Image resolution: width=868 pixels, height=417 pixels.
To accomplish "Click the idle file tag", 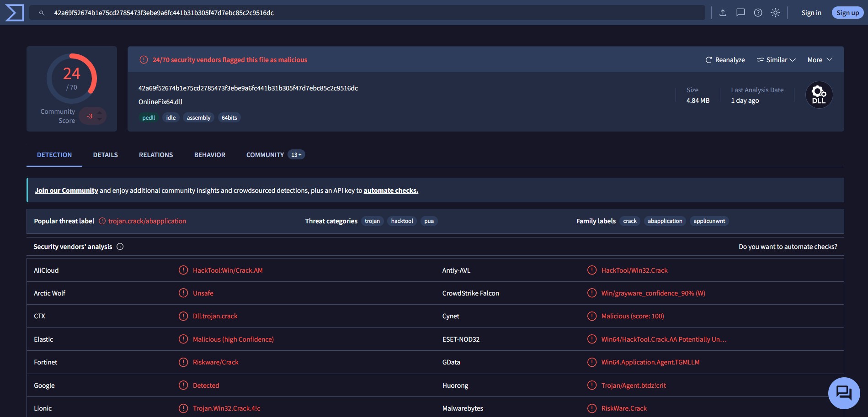I will [x=171, y=118].
